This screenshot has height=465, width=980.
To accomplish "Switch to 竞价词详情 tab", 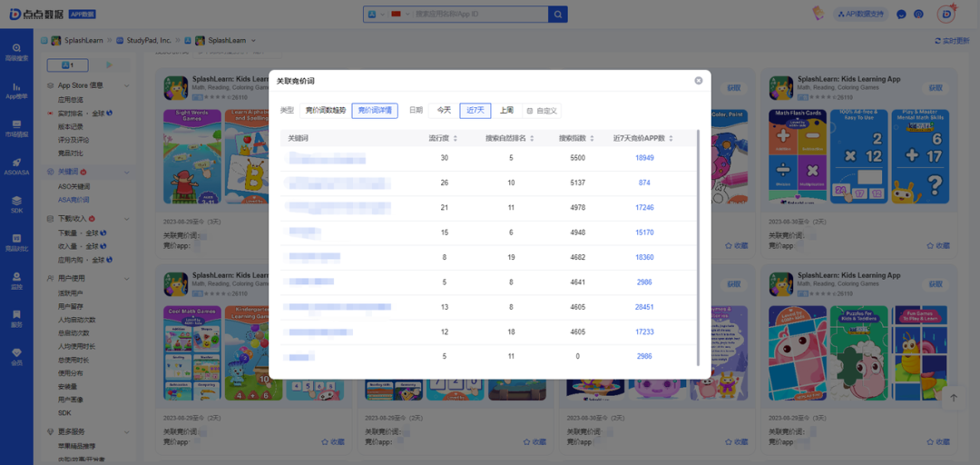I will [x=375, y=110].
